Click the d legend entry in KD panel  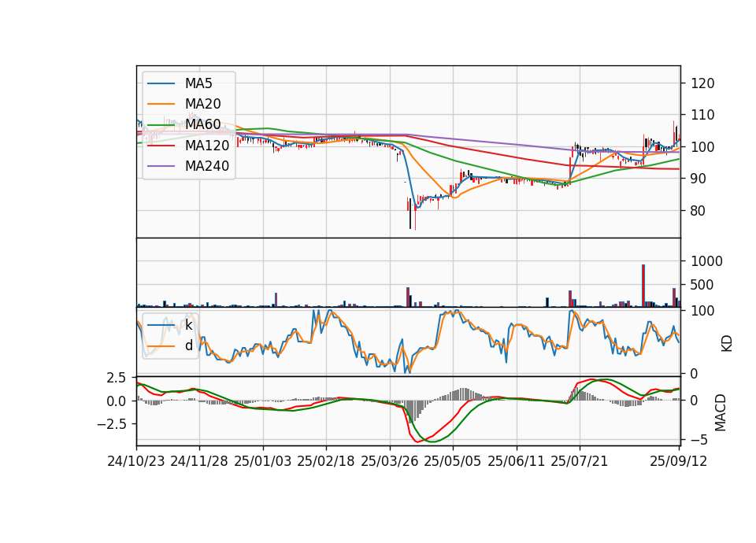pos(188,345)
